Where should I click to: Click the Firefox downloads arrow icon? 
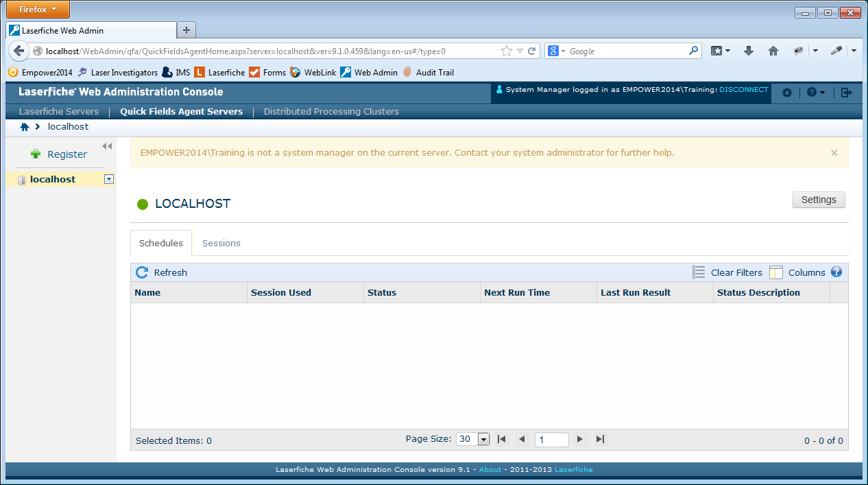coord(749,51)
